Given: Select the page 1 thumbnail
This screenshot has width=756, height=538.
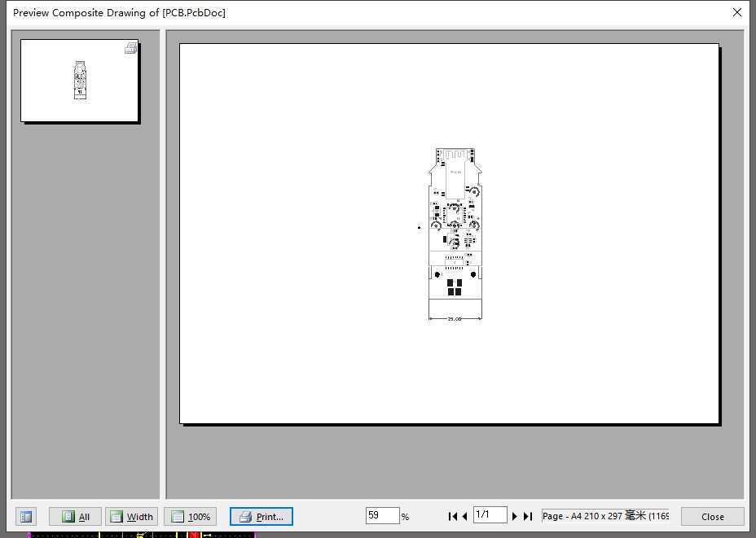Looking at the screenshot, I should 80,81.
